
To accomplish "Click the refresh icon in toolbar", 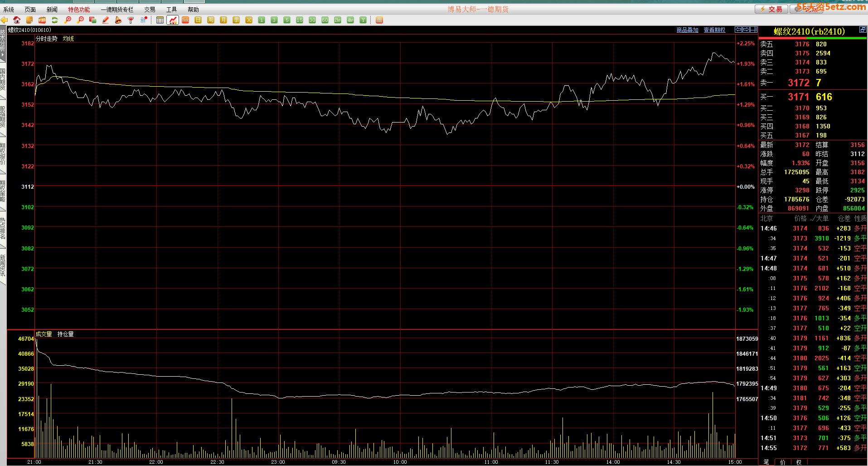I will 55,20.
